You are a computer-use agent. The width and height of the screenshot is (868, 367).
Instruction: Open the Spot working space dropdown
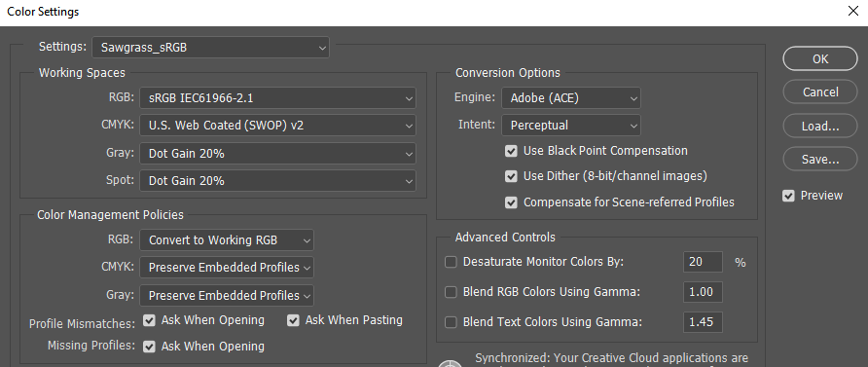[277, 180]
